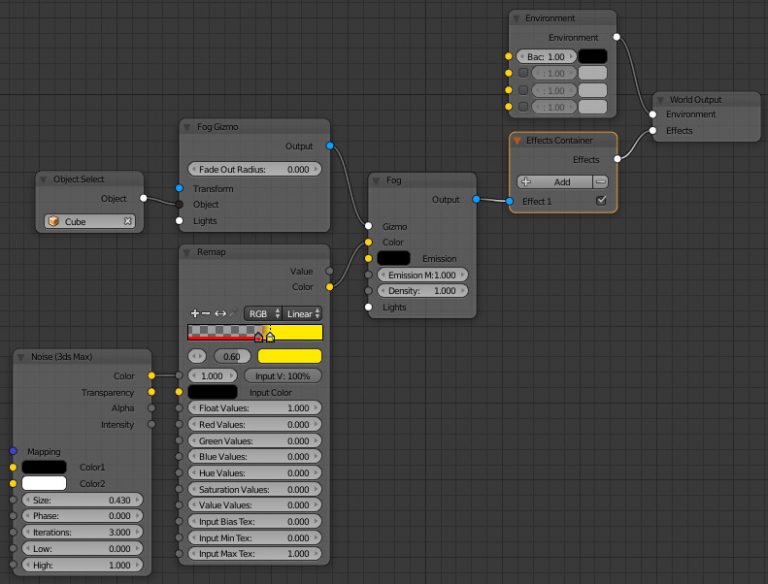The width and height of the screenshot is (768, 584).
Task: Open the Cube object selector field
Action: coord(89,221)
